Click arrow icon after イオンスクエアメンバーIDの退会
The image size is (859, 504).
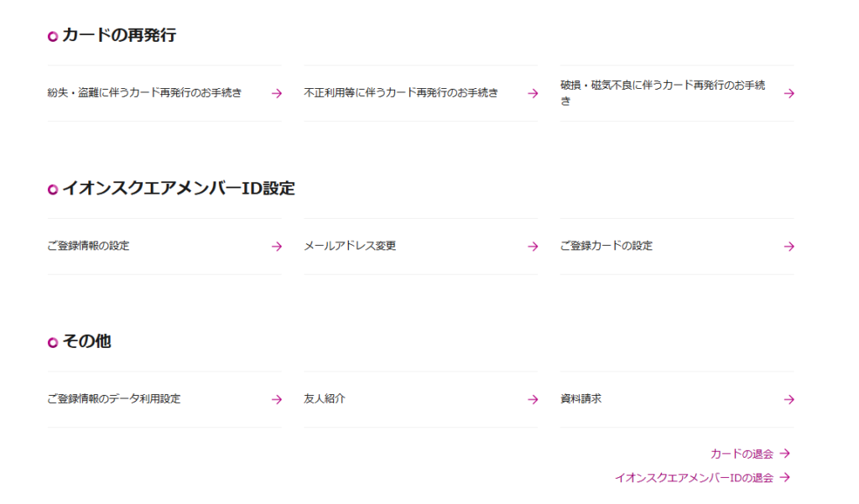[785, 478]
